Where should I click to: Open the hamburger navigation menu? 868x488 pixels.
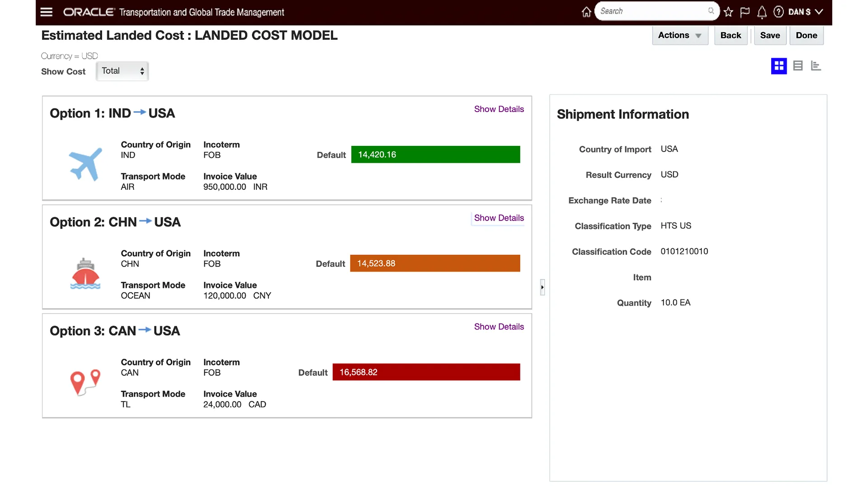[47, 12]
